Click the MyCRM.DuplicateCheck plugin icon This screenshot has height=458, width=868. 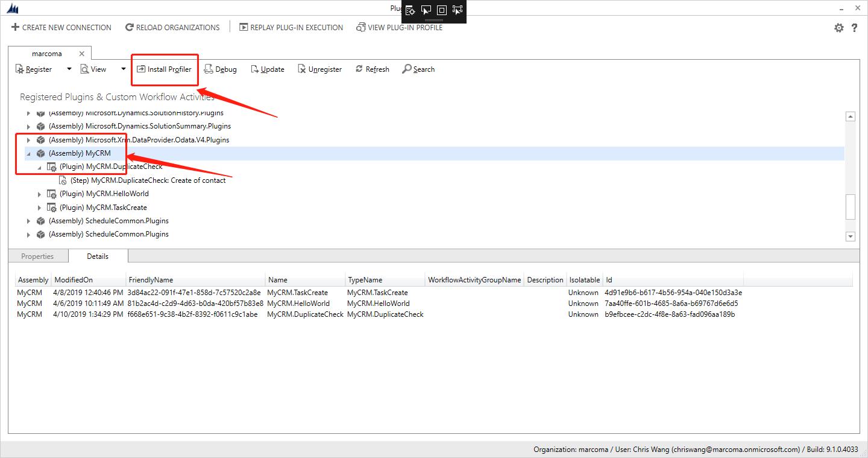point(51,167)
